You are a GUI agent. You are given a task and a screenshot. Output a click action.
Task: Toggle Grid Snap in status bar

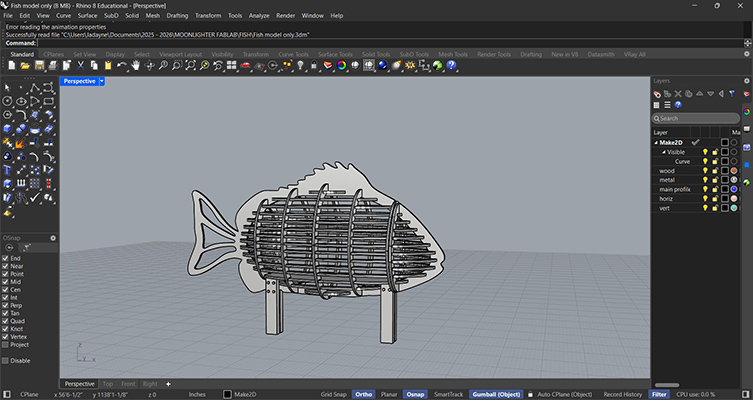coord(333,394)
